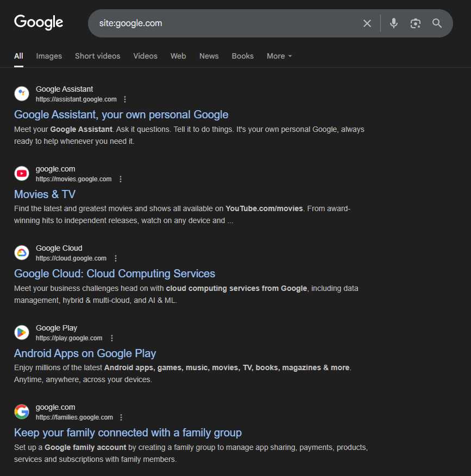Open Android Apps on Google Play link
Screen dimensions: 471x476
[x=85, y=353]
